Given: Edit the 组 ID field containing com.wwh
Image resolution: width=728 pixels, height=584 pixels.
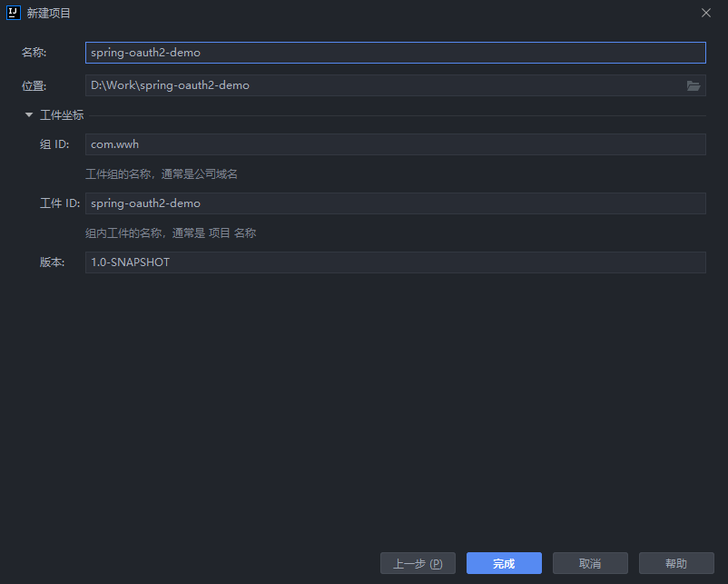Looking at the screenshot, I should 395,144.
